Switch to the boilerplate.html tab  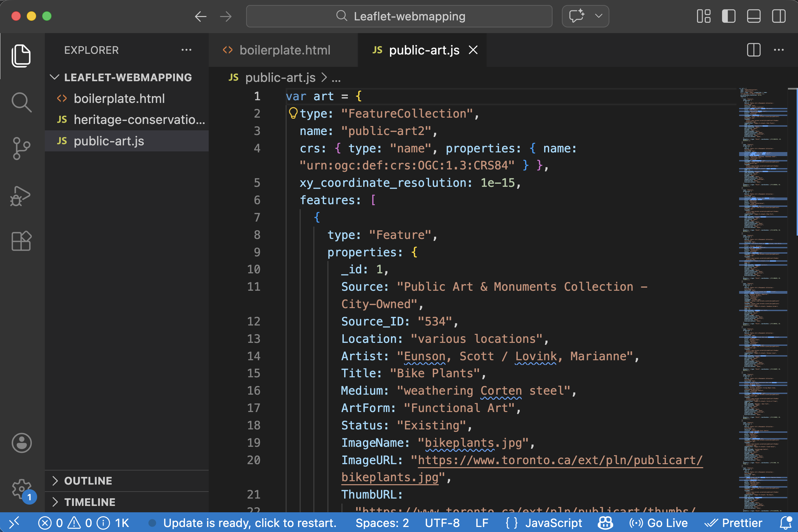point(284,50)
